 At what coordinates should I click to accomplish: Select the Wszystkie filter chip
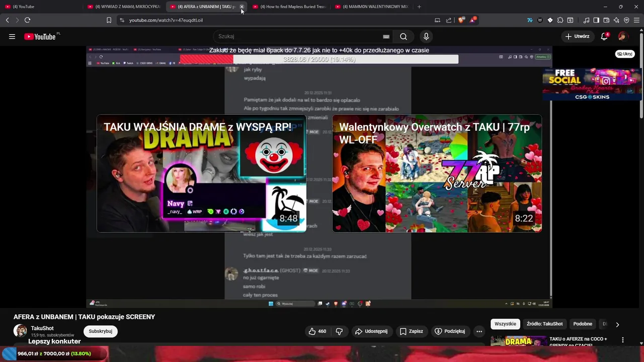coord(505,324)
